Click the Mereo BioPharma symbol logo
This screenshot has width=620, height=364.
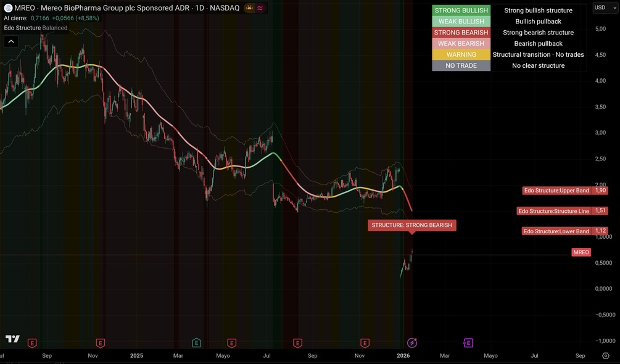point(8,7)
